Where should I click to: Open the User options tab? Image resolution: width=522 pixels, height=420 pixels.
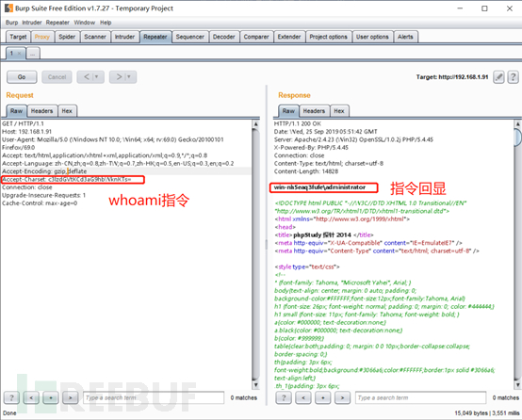tap(372, 37)
